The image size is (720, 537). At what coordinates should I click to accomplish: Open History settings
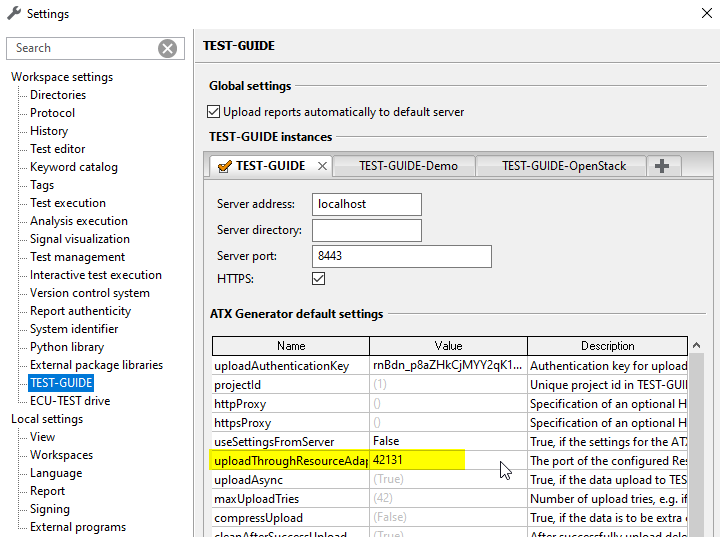coord(49,131)
